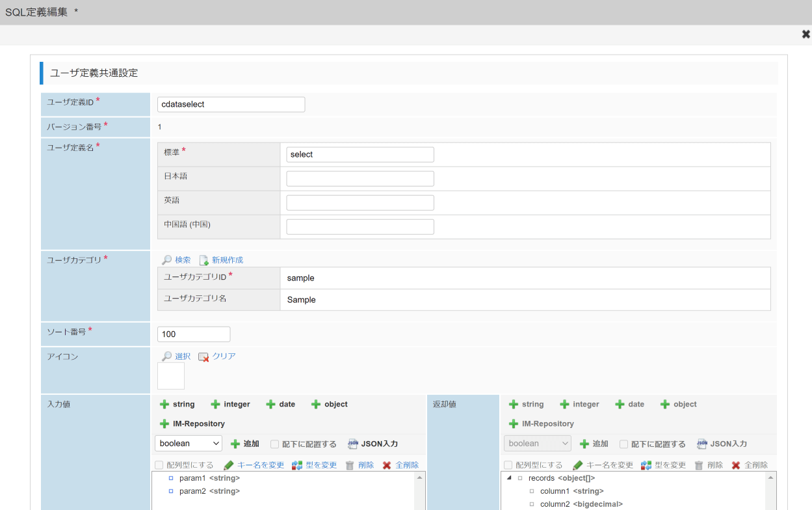Image resolution: width=812 pixels, height=510 pixels.
Task: Close the SQL定義編集 dialog with the X
Action: [806, 34]
